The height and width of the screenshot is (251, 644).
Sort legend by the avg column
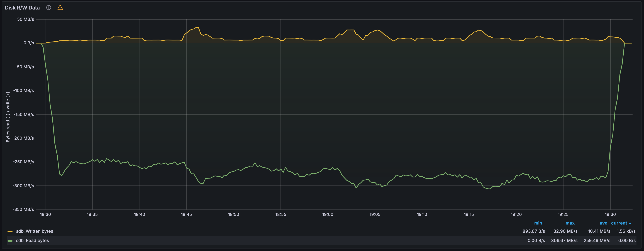pyautogui.click(x=603, y=223)
